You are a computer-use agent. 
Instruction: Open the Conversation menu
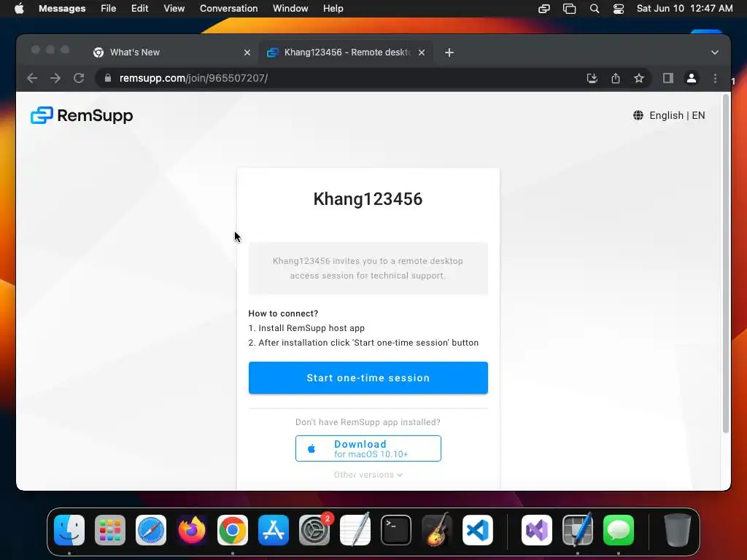click(x=228, y=9)
